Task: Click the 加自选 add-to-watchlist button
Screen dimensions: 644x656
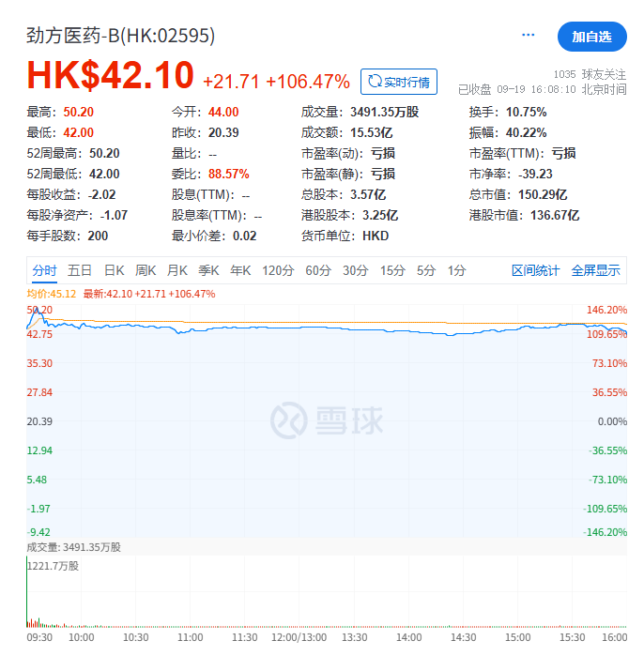Action: 591,37
